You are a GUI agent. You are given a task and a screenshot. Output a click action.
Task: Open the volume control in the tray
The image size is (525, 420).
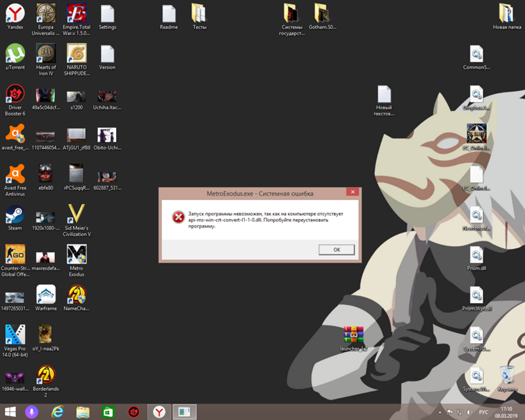[x=470, y=412]
